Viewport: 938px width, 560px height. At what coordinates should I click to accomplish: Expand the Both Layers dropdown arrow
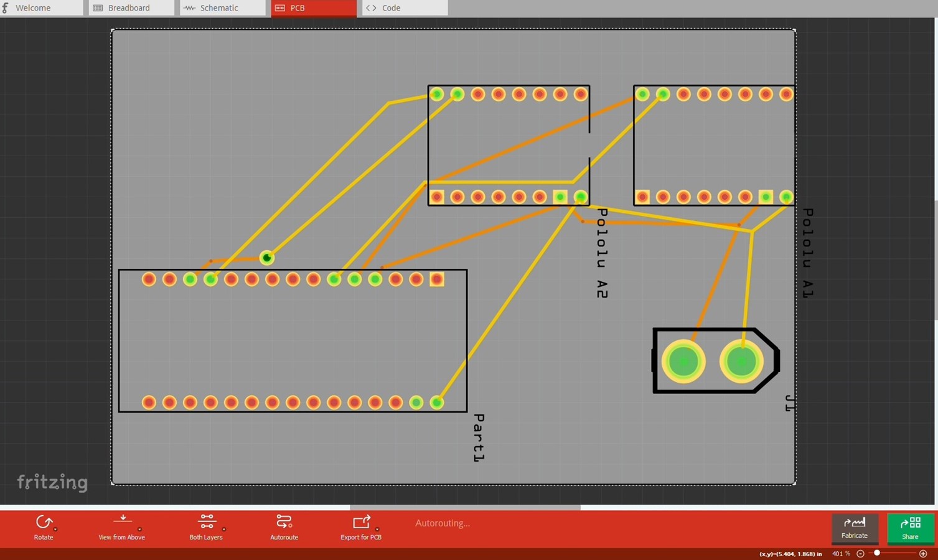point(224,530)
